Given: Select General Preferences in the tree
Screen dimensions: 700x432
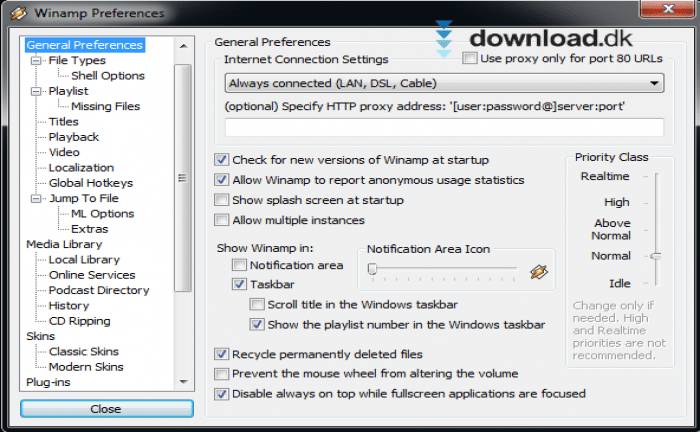Looking at the screenshot, I should (x=84, y=45).
